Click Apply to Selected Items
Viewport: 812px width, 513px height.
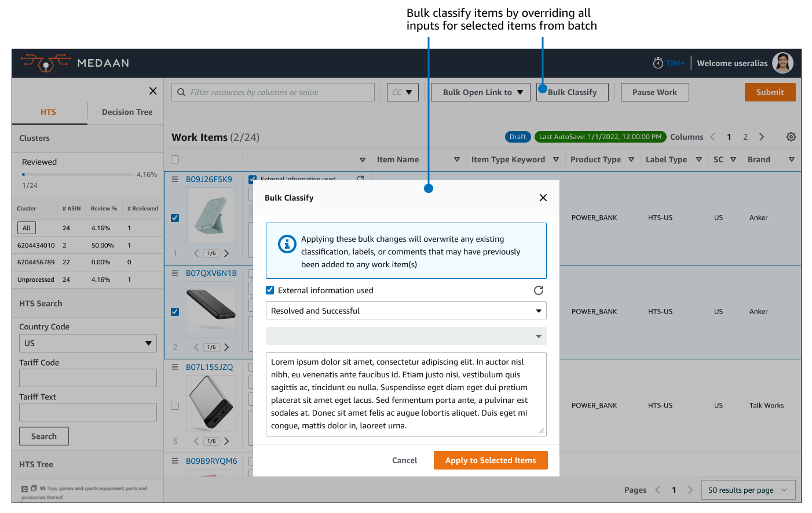[491, 460]
